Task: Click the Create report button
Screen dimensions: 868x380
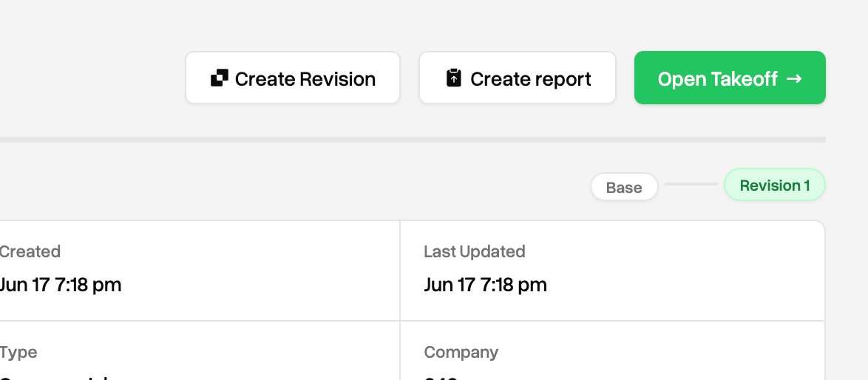Action: [518, 78]
